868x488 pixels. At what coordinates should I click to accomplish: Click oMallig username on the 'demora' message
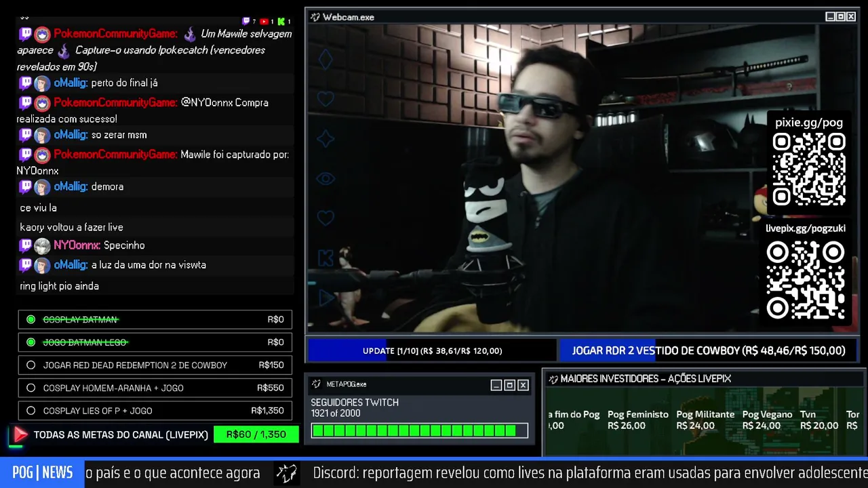(x=71, y=186)
